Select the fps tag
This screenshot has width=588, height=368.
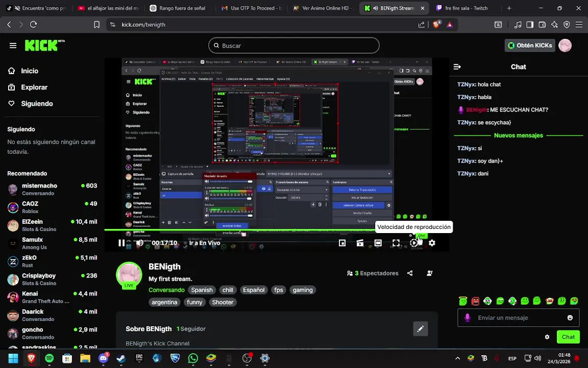coord(279,290)
